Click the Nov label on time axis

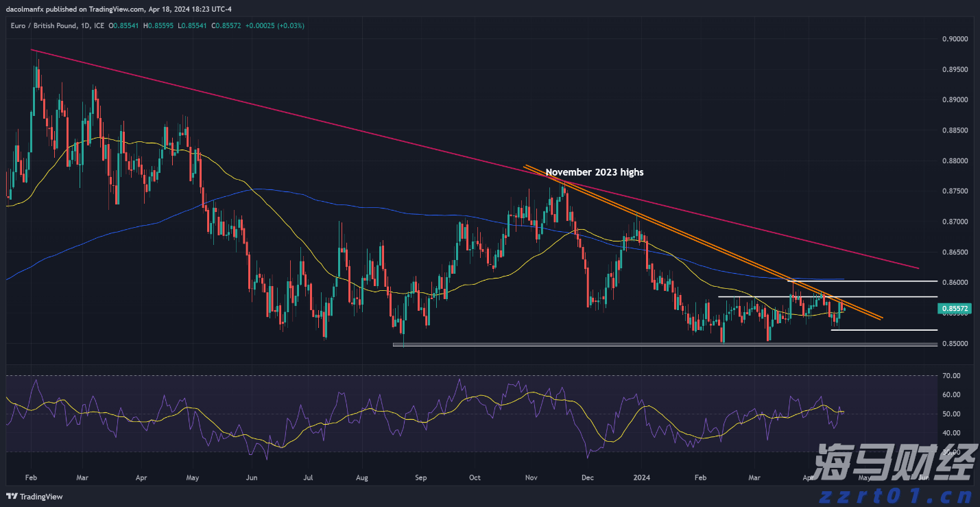coord(532,477)
